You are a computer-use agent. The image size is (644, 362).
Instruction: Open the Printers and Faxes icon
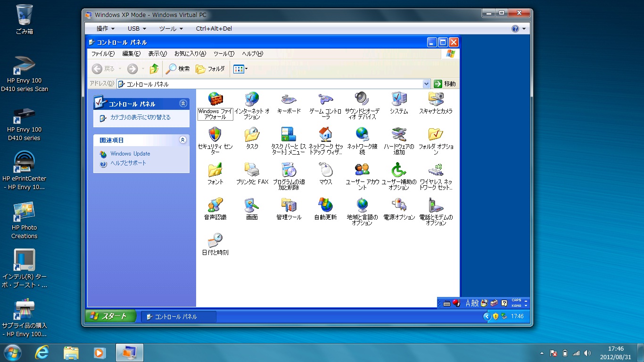(x=252, y=170)
